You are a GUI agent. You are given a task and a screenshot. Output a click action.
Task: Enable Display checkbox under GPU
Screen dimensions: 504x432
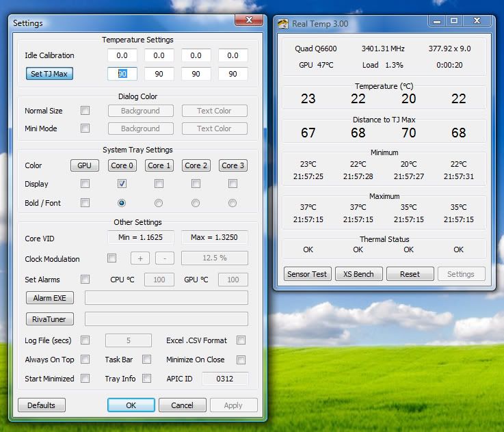(x=85, y=183)
